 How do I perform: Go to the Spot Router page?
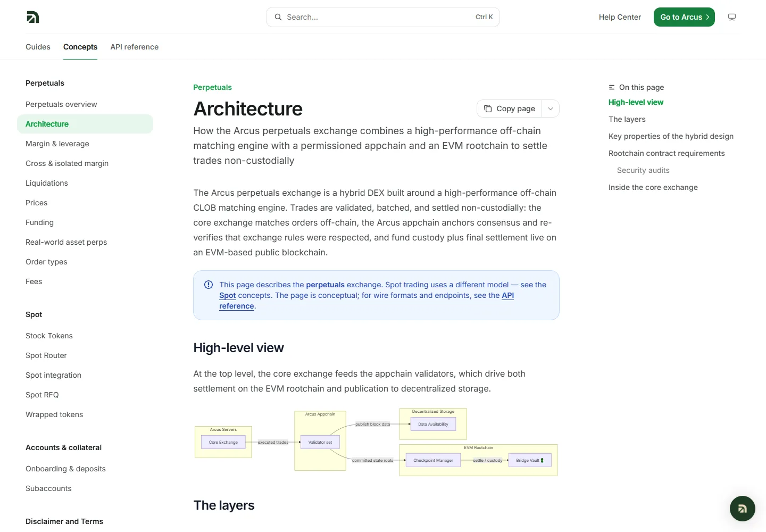pos(85,355)
